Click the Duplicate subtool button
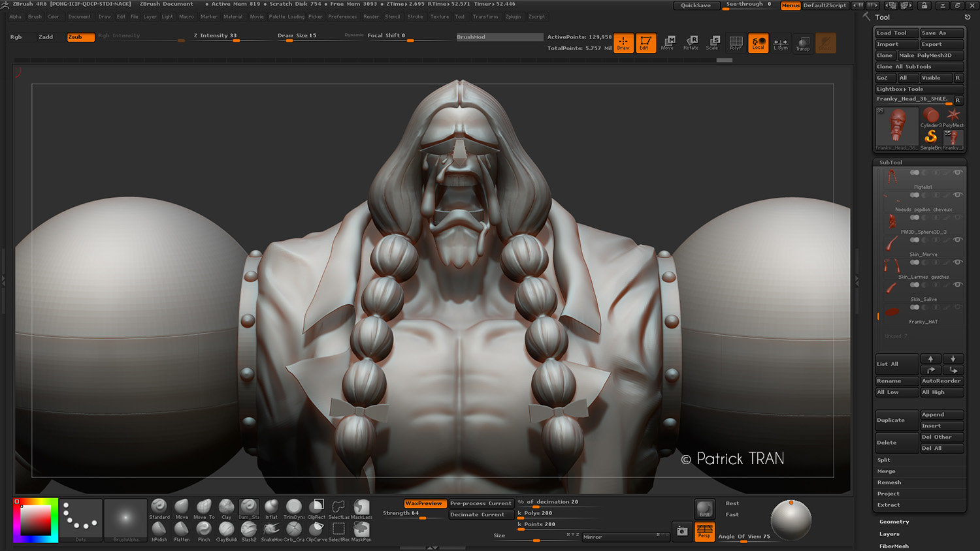 coord(896,420)
